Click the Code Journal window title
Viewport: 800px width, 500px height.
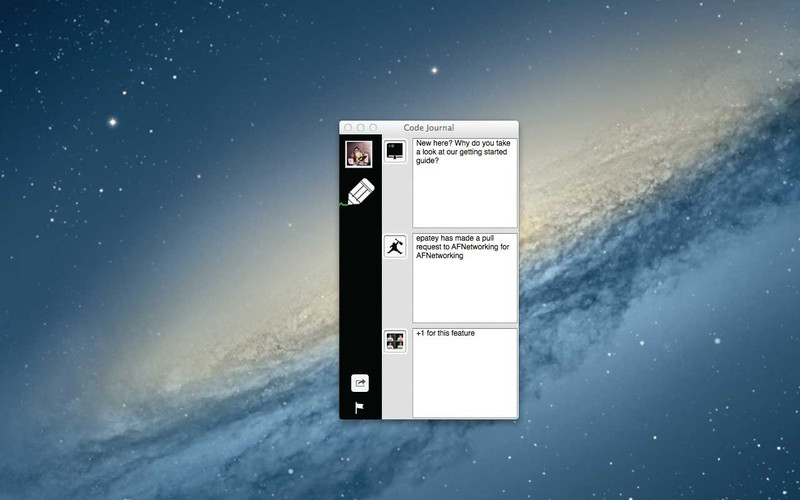click(429, 128)
